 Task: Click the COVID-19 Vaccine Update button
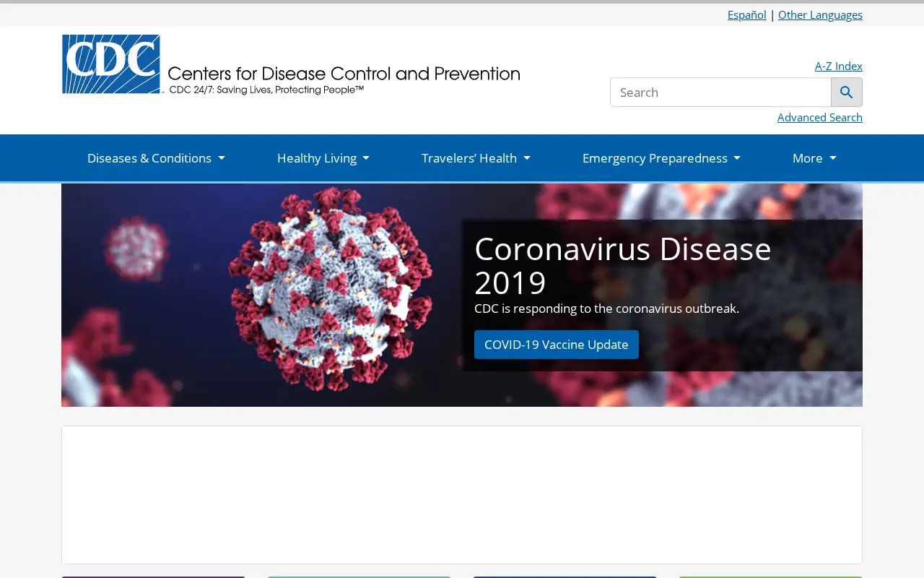[x=557, y=345]
